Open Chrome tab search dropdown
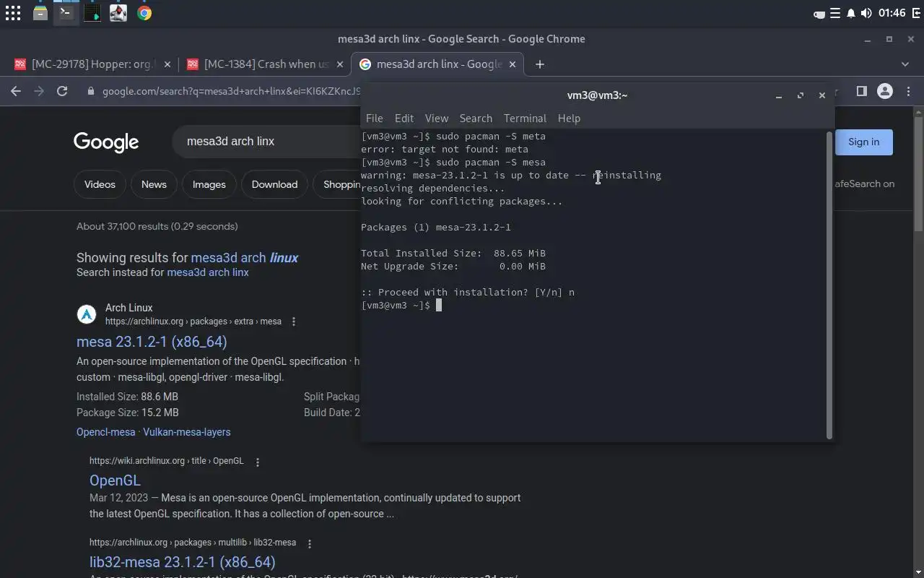The image size is (924, 578). 905,64
